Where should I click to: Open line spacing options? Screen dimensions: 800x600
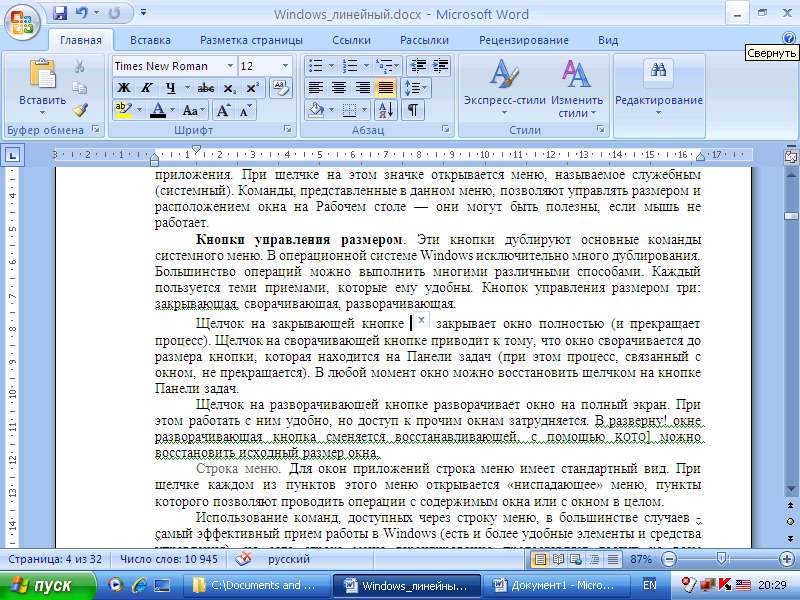click(416, 88)
